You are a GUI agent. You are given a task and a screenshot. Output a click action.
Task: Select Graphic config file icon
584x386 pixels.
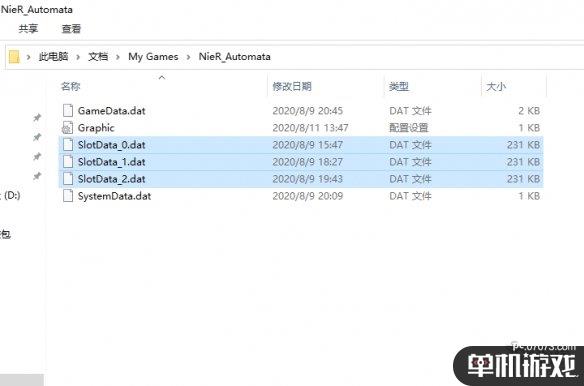tap(67, 128)
